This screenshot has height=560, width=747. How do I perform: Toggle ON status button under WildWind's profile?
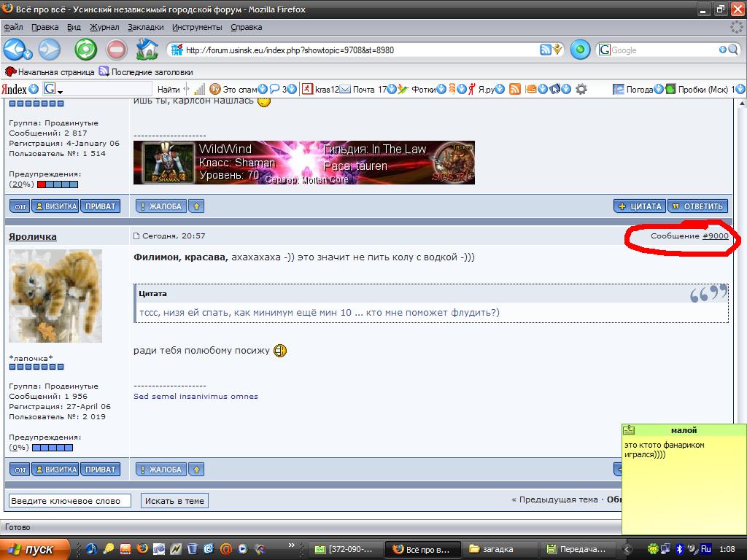coord(20,206)
